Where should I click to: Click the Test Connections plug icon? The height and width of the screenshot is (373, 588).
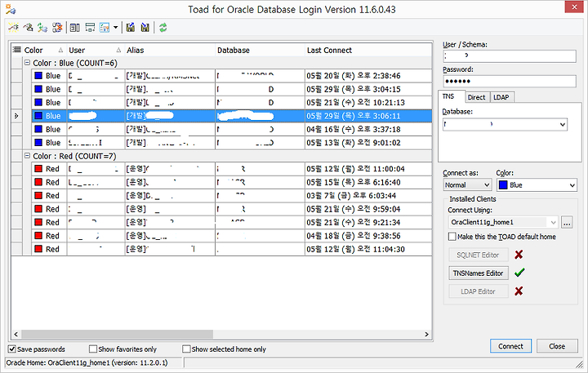coord(42,28)
